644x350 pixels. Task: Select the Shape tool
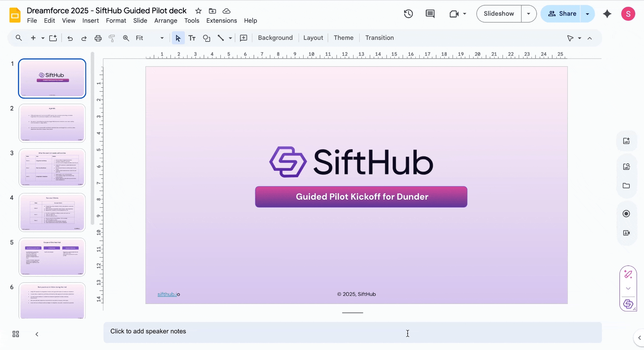[x=207, y=38]
